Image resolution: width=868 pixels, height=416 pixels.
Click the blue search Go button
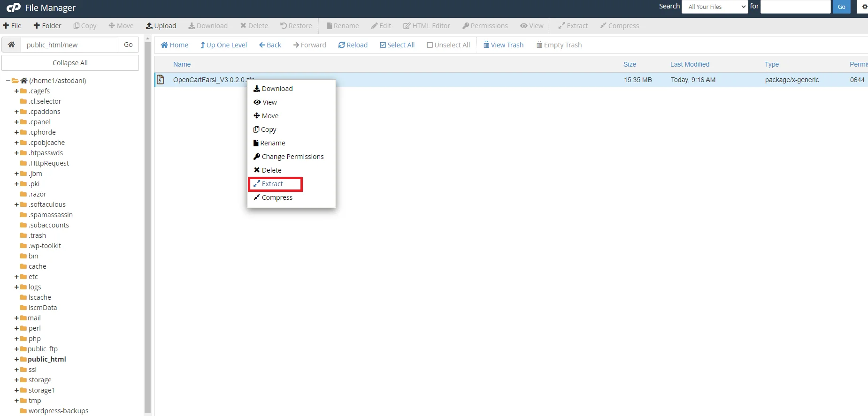tap(841, 7)
